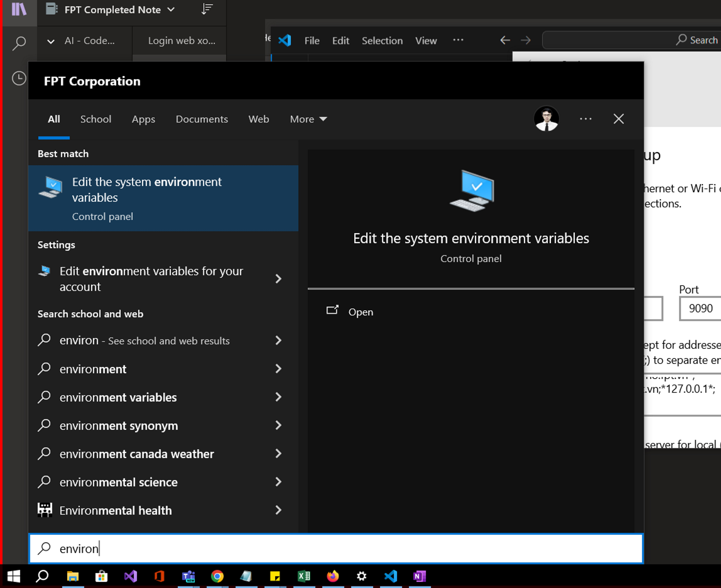Open the VS Code Selection menu
This screenshot has width=721, height=588.
(x=382, y=41)
